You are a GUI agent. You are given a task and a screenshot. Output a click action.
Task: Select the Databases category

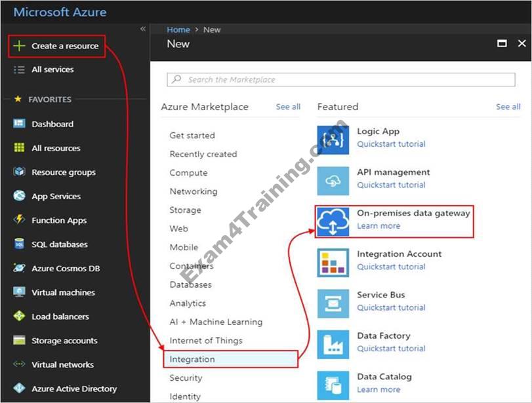190,284
